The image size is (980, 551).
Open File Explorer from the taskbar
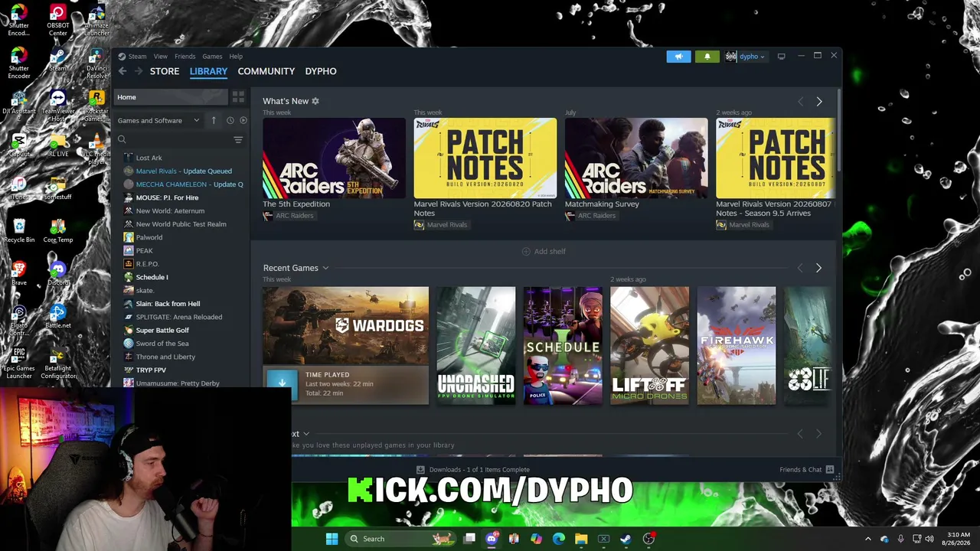[x=581, y=539]
